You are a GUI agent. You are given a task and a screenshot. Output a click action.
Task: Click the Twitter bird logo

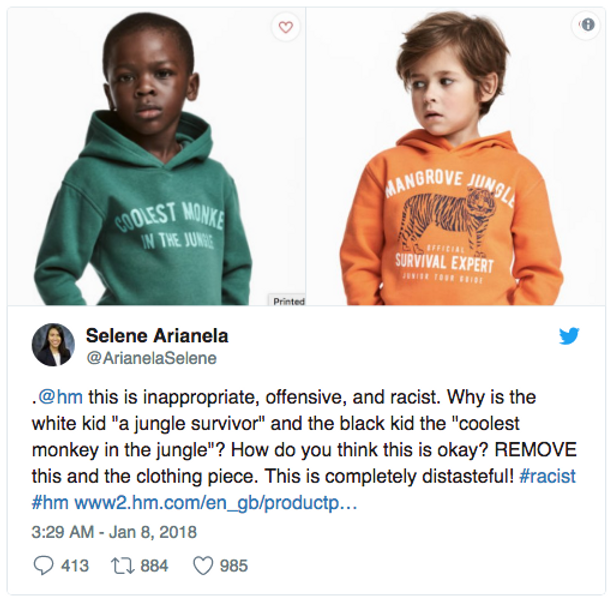pos(569,336)
